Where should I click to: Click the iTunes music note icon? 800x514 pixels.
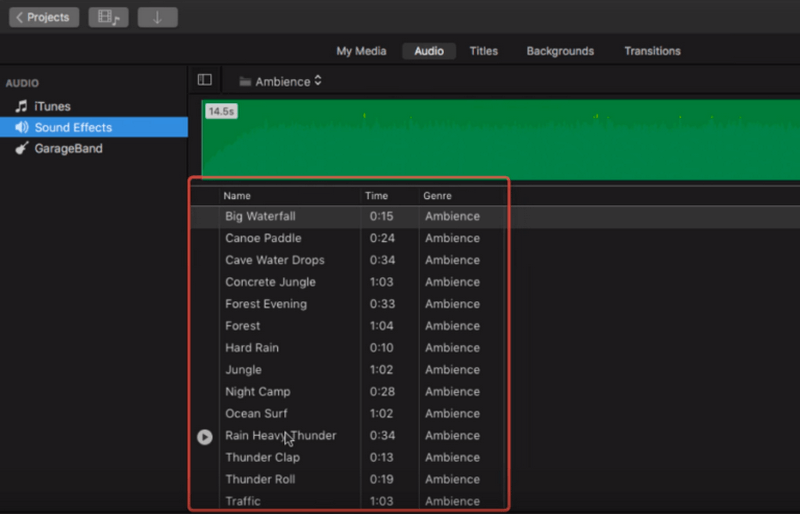[x=21, y=106]
